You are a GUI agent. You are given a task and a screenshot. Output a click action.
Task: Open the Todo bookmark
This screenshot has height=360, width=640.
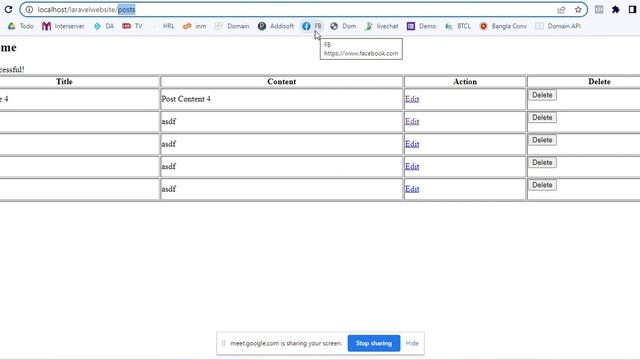21,26
